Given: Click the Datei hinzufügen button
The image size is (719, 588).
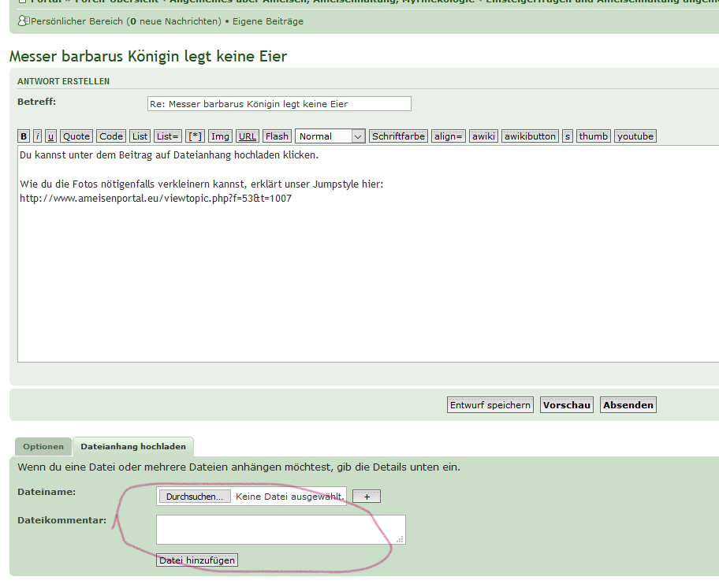Looking at the screenshot, I should pos(197,560).
